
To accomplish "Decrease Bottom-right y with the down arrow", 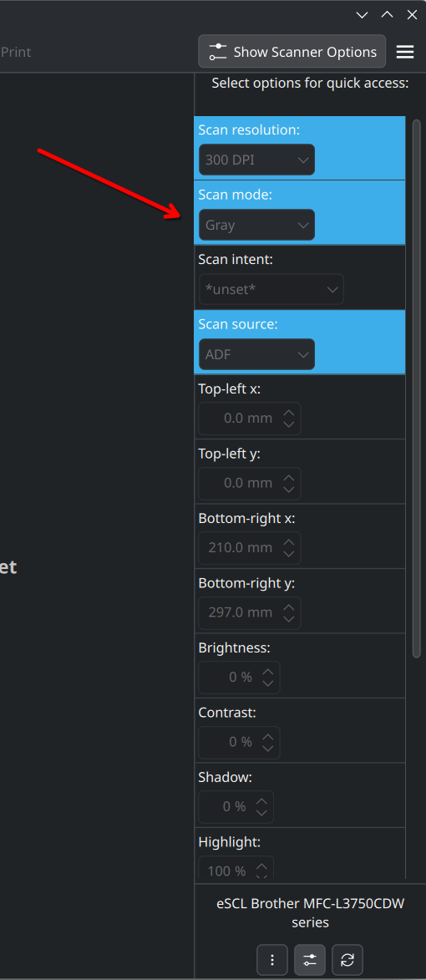I will click(288, 619).
